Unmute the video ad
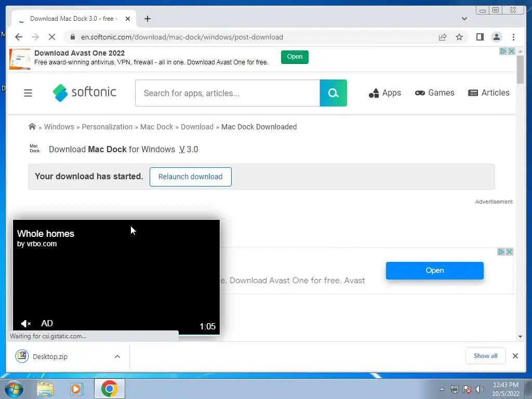Screen dimensions: 532x399 point(26,324)
